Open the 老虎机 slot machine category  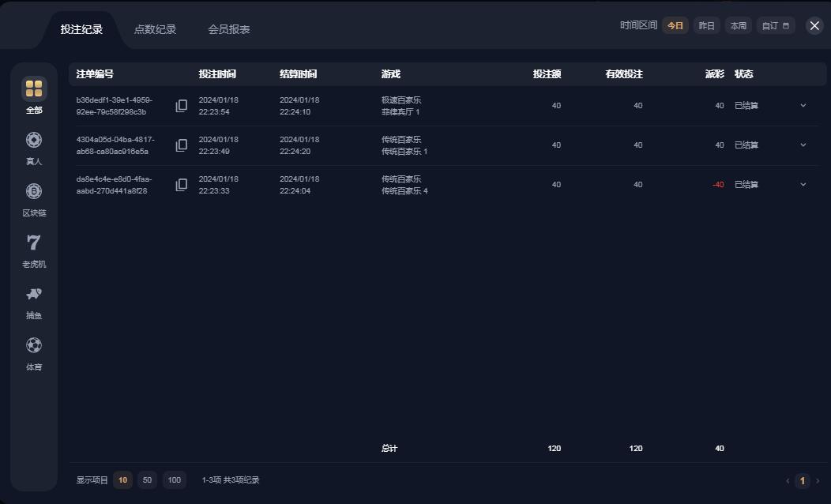[x=34, y=250]
